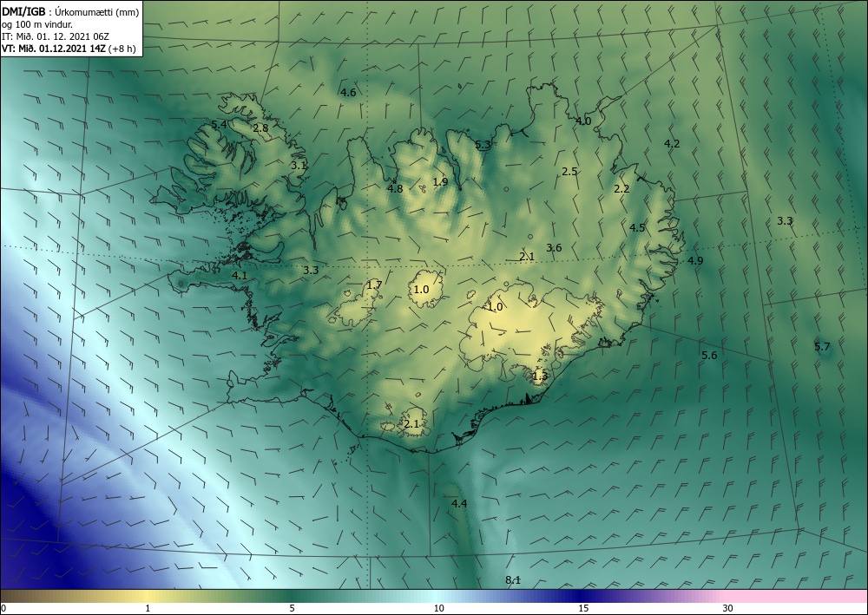The image size is (868, 615).
Task: Click the 1.3 value label
Action: pos(540,376)
